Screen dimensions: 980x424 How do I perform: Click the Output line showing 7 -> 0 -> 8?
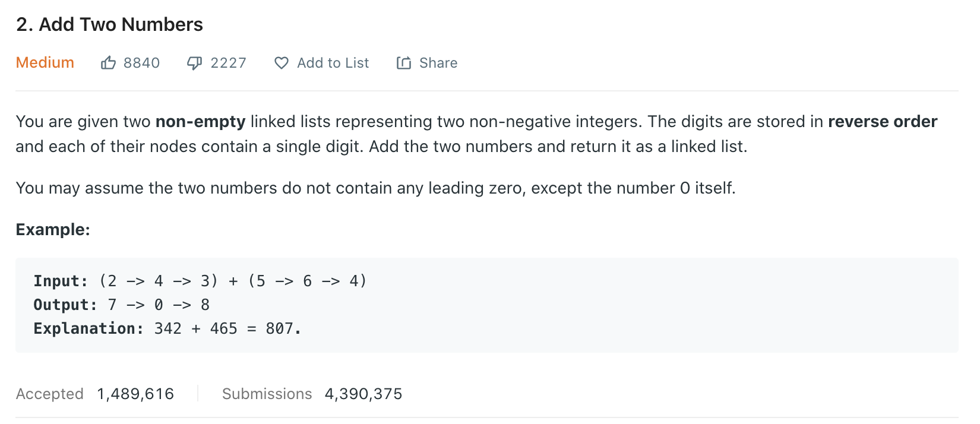click(x=122, y=305)
